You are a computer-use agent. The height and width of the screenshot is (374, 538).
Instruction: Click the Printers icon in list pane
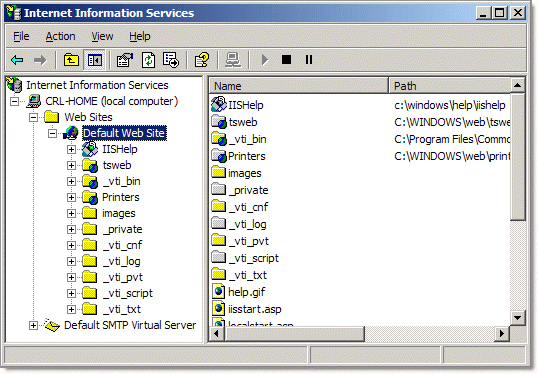tap(219, 156)
